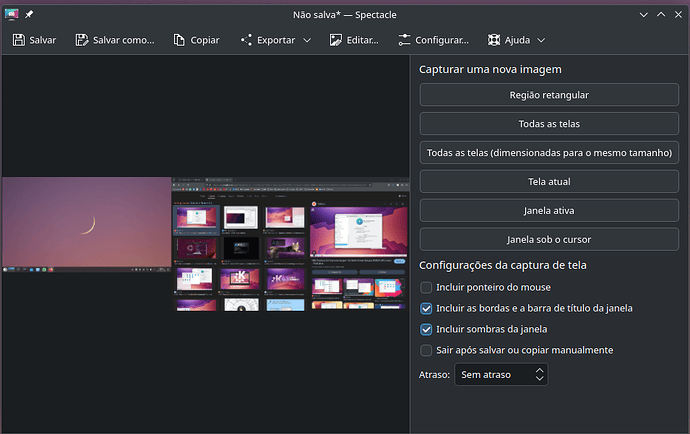This screenshot has height=434, width=690.
Task: Click the Ajuda lifebuoy icon
Action: coord(494,40)
